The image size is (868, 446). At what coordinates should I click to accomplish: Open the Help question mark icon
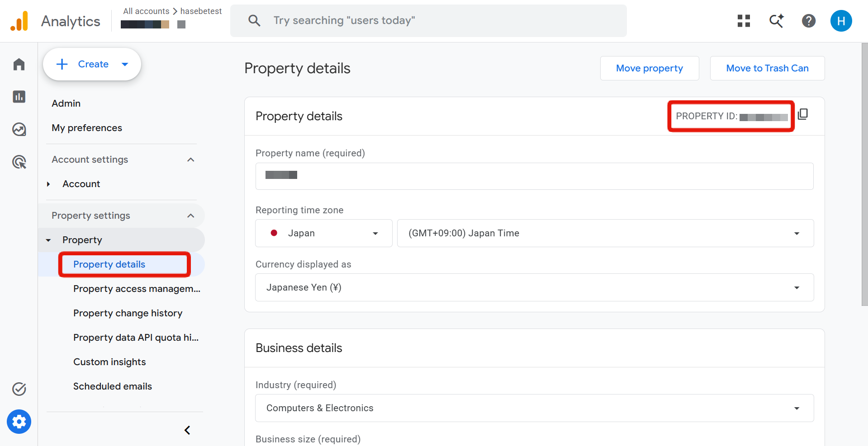point(809,21)
